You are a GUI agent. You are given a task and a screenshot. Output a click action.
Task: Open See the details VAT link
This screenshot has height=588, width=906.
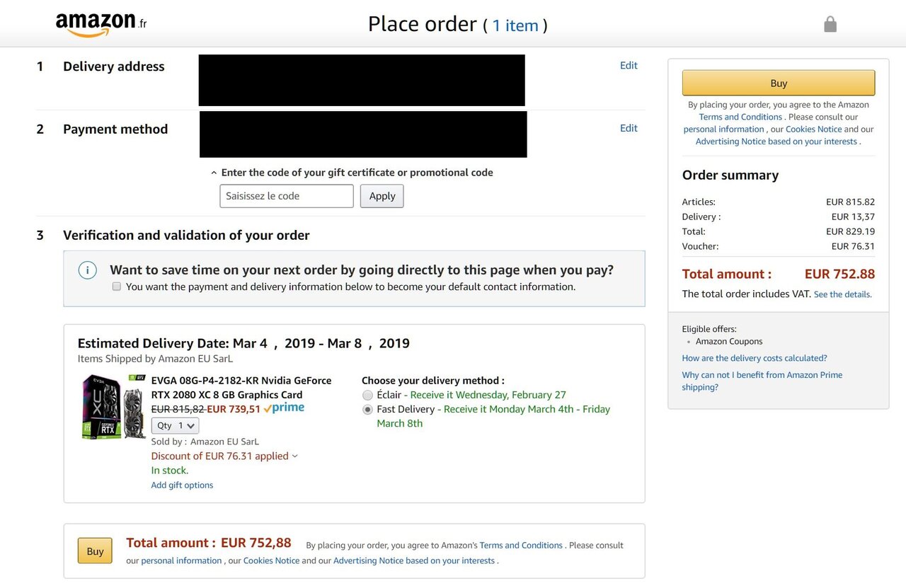[x=843, y=294]
